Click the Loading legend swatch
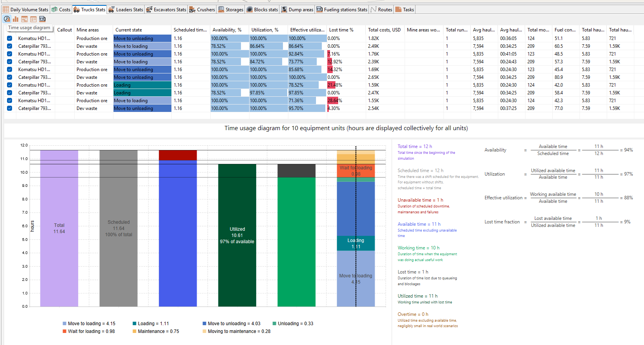Image resolution: width=644 pixels, height=345 pixels. tap(134, 324)
